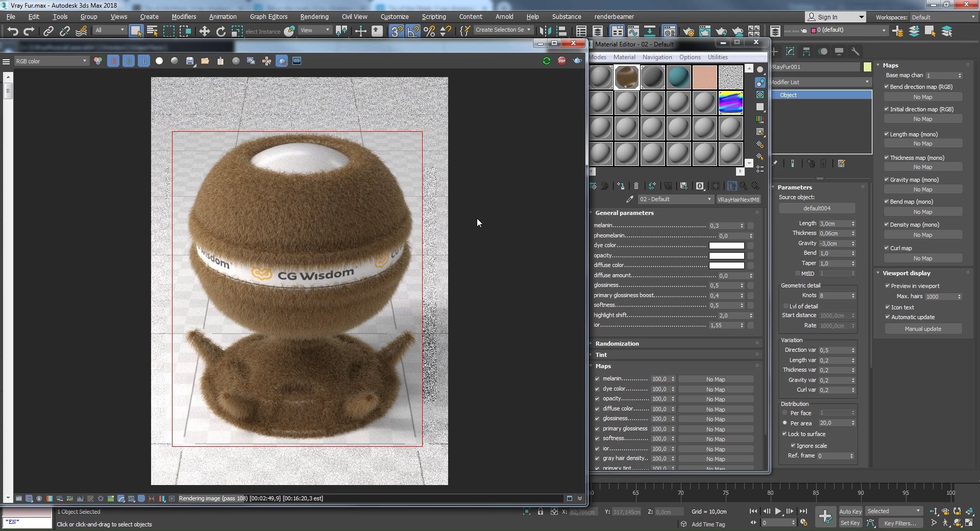
Task: Open the RGB color channel dropdown
Action: tap(51, 61)
